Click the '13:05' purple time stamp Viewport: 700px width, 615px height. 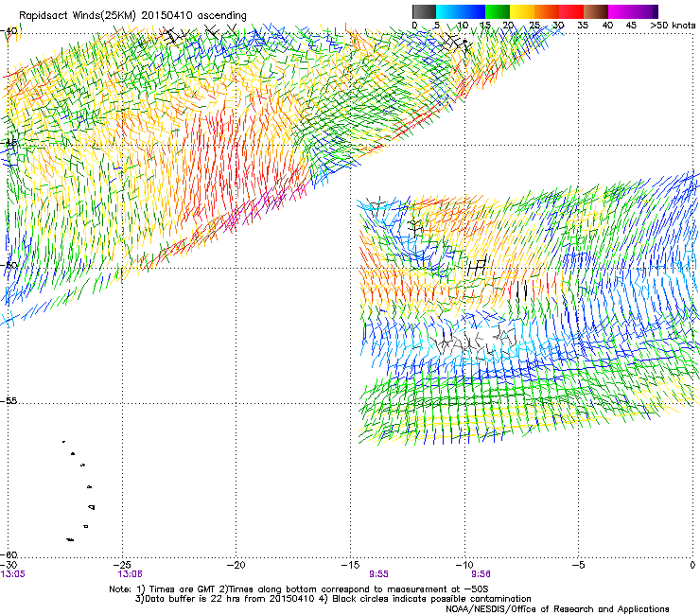tap(13, 574)
